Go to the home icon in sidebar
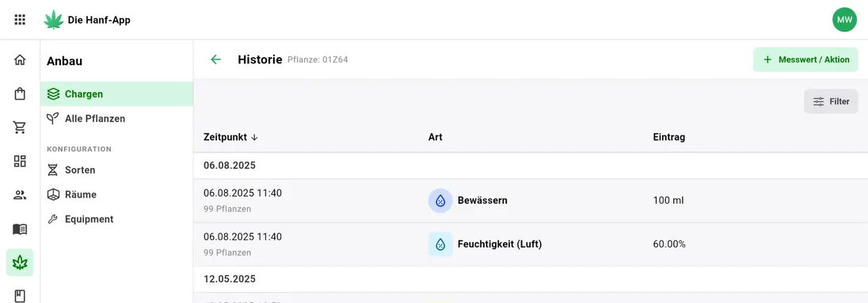868x303 pixels. (x=20, y=59)
